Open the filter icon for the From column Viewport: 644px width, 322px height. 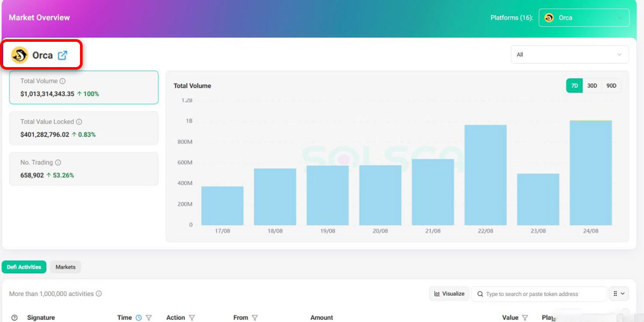255,318
